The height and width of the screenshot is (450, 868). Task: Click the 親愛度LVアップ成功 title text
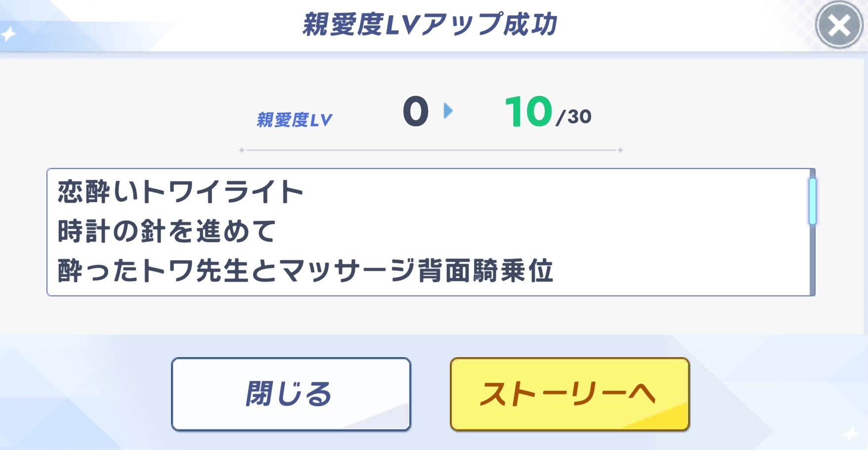pyautogui.click(x=430, y=25)
